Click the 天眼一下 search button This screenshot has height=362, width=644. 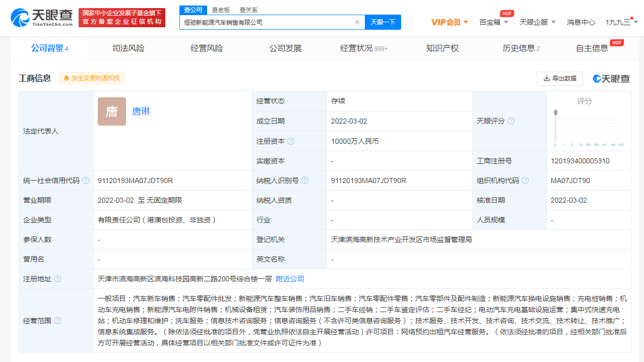382,22
